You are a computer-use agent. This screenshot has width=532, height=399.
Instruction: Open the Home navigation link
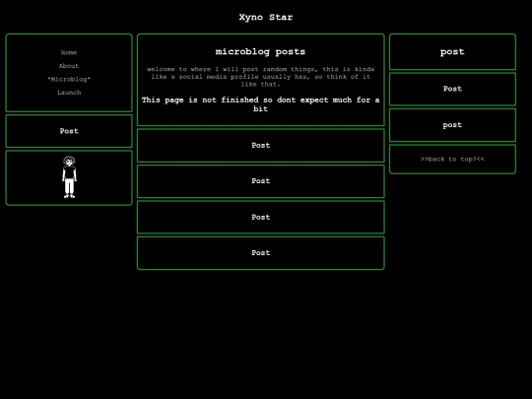(69, 52)
